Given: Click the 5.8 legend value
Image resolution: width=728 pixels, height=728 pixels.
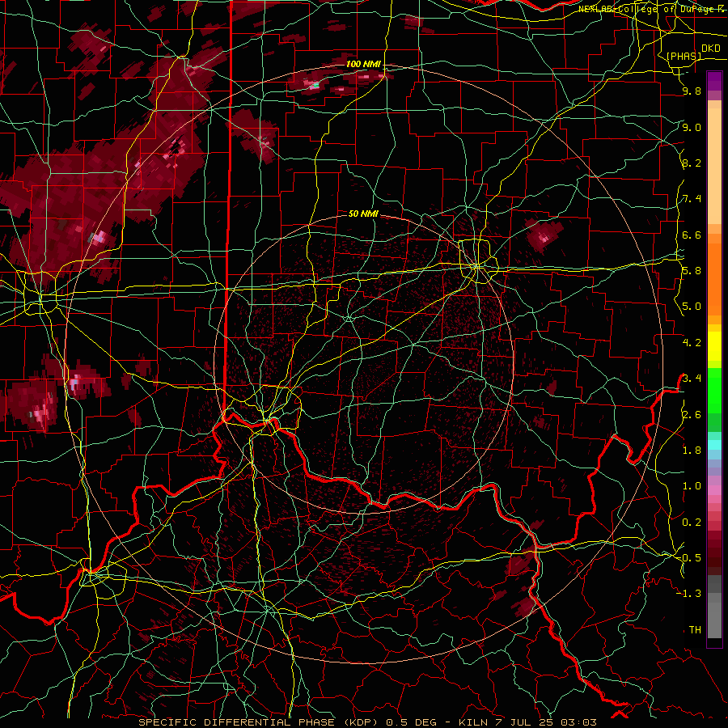Looking at the screenshot, I should point(692,271).
